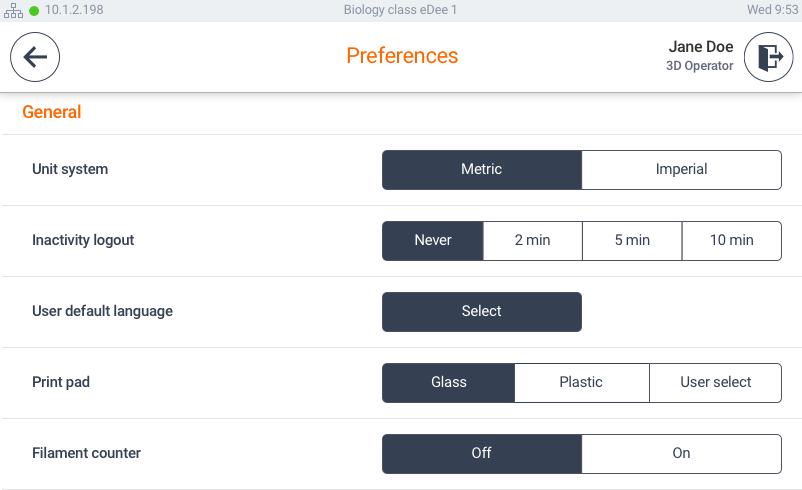Set inactivity logout to 10 min
The height and width of the screenshot is (490, 802).
(731, 241)
